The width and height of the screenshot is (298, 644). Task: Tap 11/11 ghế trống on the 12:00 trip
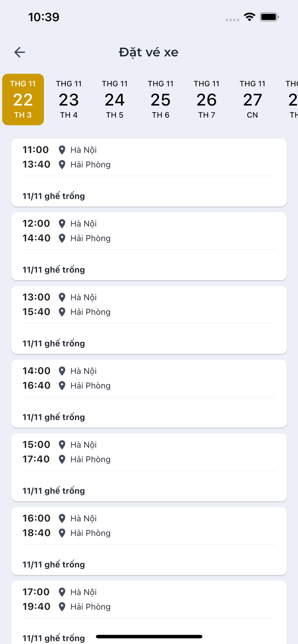click(x=53, y=270)
